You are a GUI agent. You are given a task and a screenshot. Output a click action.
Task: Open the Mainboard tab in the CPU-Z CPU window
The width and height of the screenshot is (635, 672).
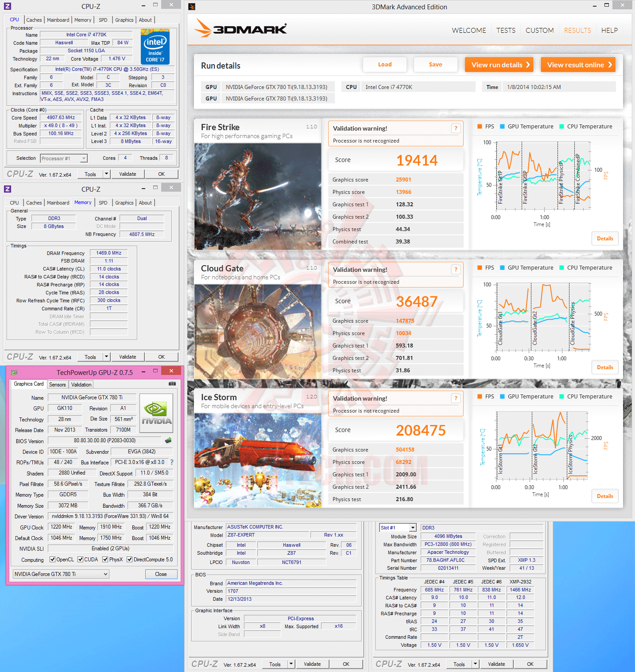pyautogui.click(x=58, y=20)
